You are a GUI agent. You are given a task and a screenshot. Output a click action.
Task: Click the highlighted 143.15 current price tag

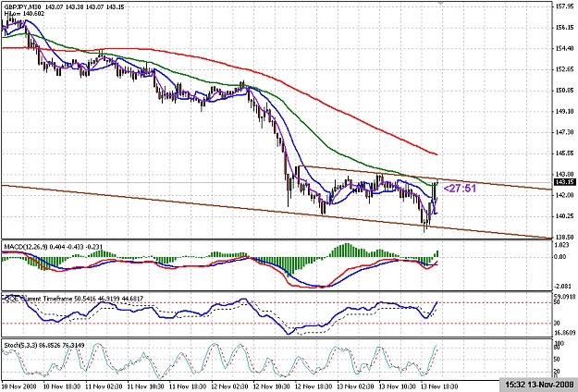(x=565, y=182)
